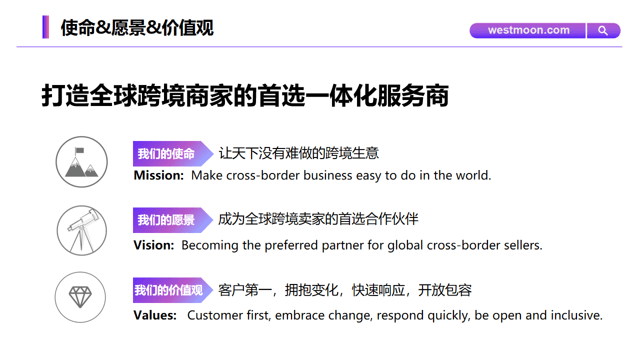This screenshot has height=360, width=640.
Task: Click the sentence Becoming the preferred partner
Action: (x=362, y=245)
